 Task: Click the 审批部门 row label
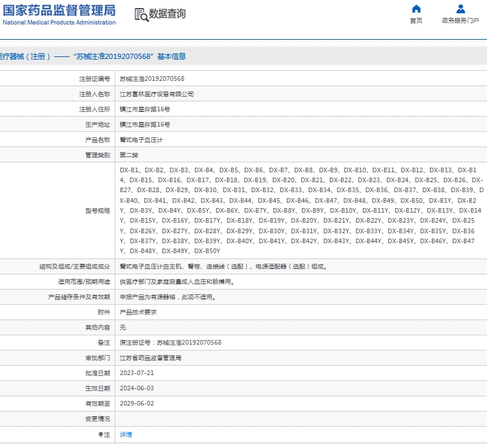[98, 358]
